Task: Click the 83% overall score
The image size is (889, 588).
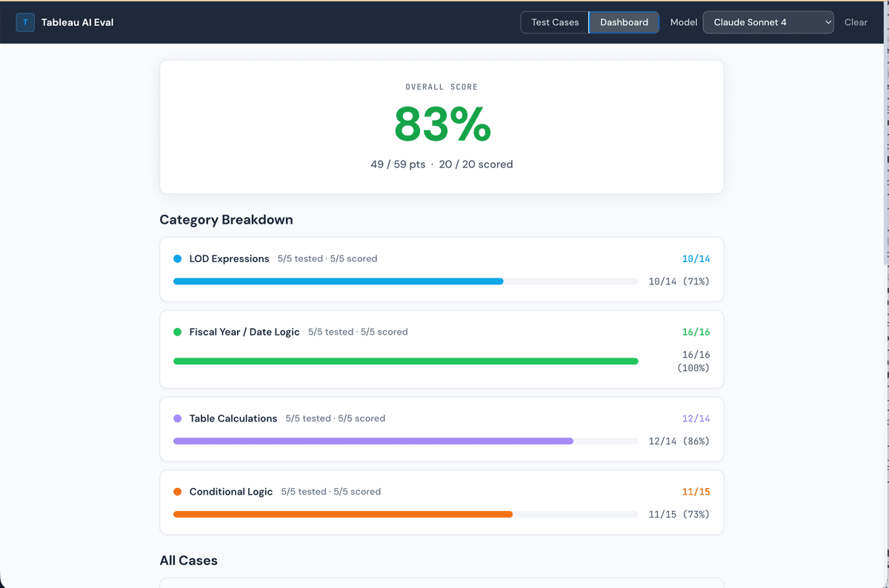Action: tap(442, 124)
